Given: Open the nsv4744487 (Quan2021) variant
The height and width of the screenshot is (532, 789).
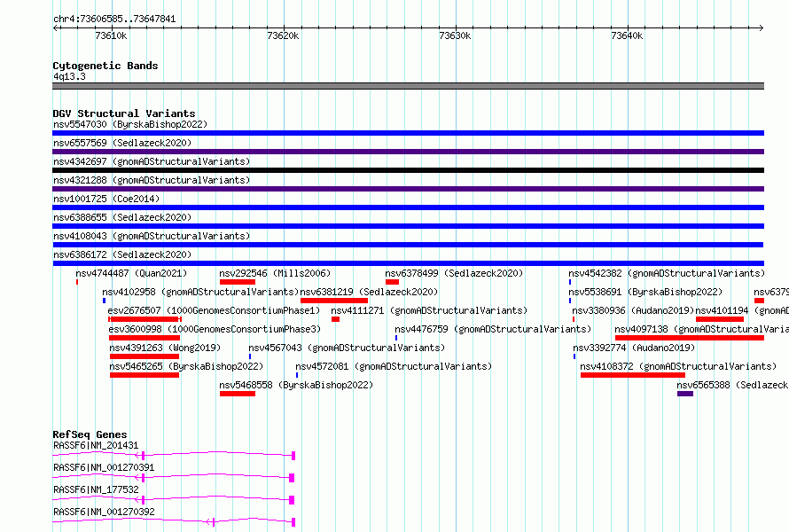Looking at the screenshot, I should (x=131, y=273).
